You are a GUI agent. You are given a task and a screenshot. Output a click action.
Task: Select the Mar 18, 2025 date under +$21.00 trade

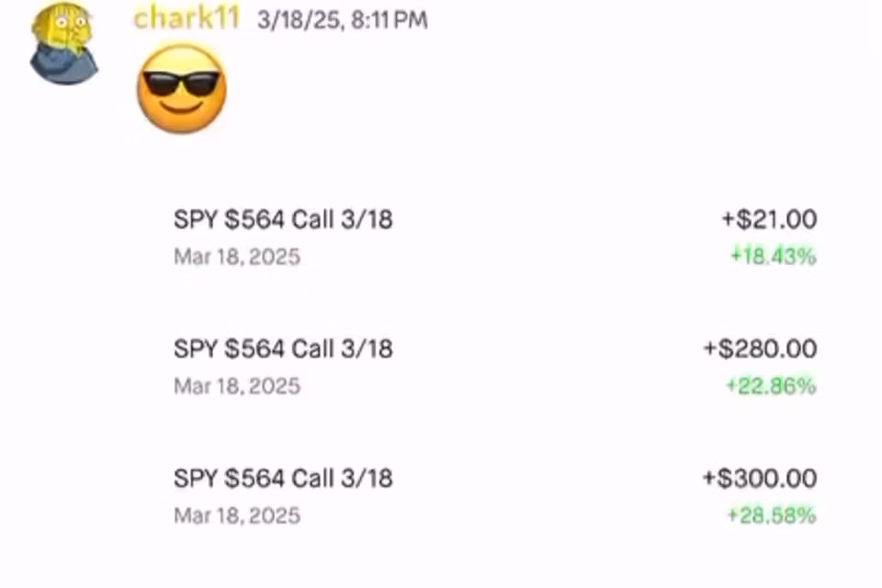[237, 256]
